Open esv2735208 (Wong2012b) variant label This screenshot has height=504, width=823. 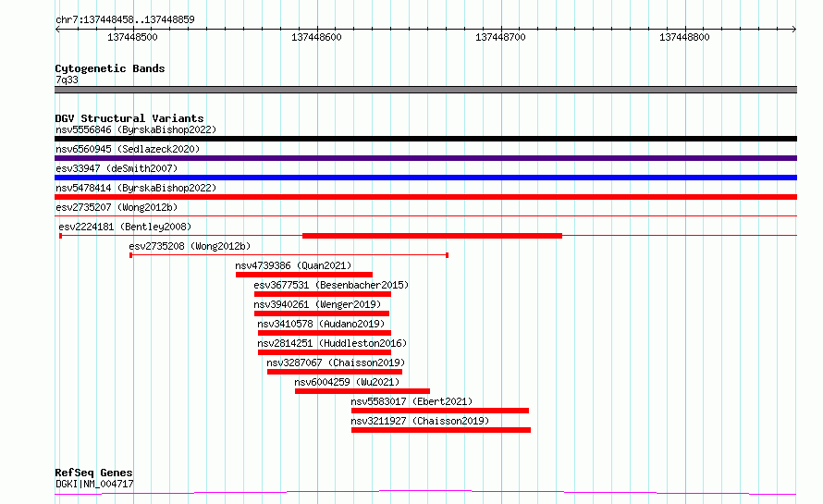(x=190, y=246)
